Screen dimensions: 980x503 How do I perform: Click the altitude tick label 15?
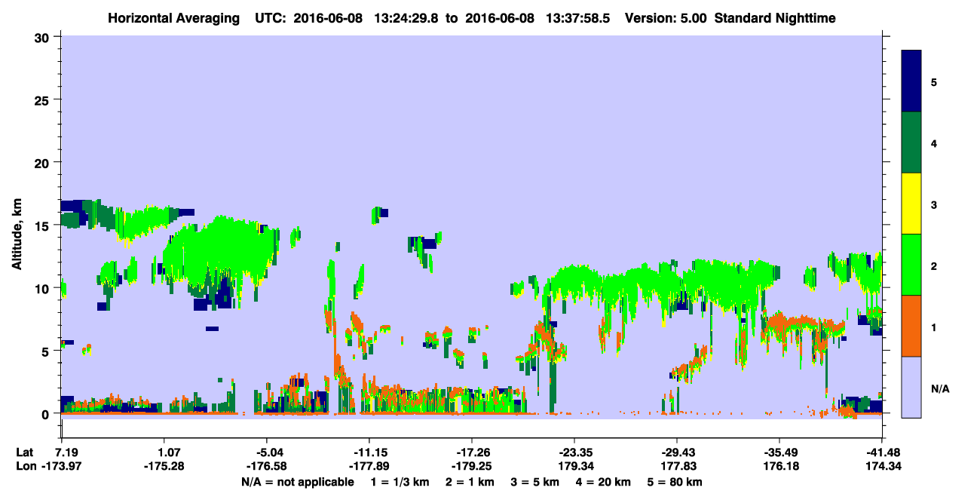44,225
